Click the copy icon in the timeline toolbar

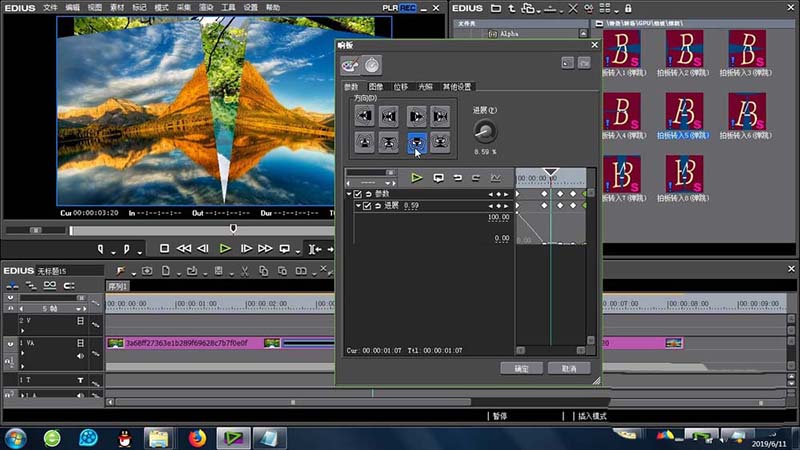[264, 271]
